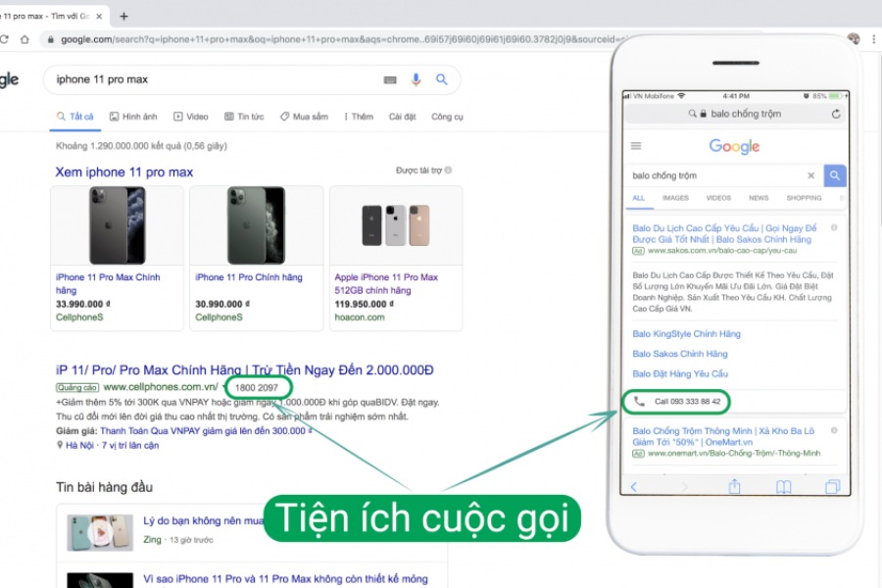
Task: Switch to 'Video' results tab
Action: point(191,117)
